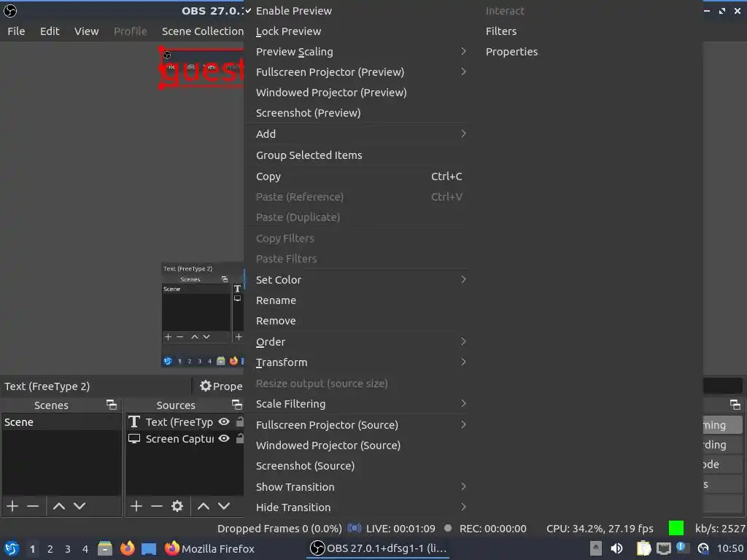747x560 pixels.
Task: Click the Properties button above Sources
Action: tap(220, 386)
